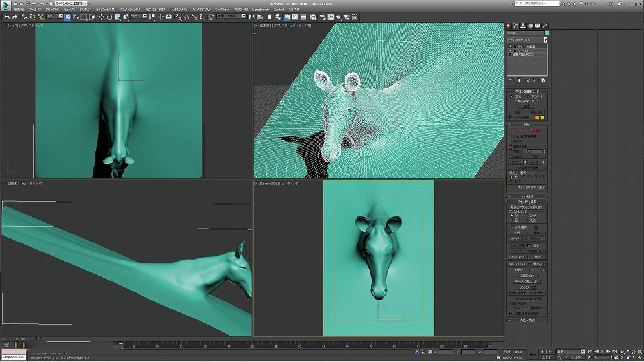
Task: Click the クイックスライス button
Action: [x=518, y=257]
